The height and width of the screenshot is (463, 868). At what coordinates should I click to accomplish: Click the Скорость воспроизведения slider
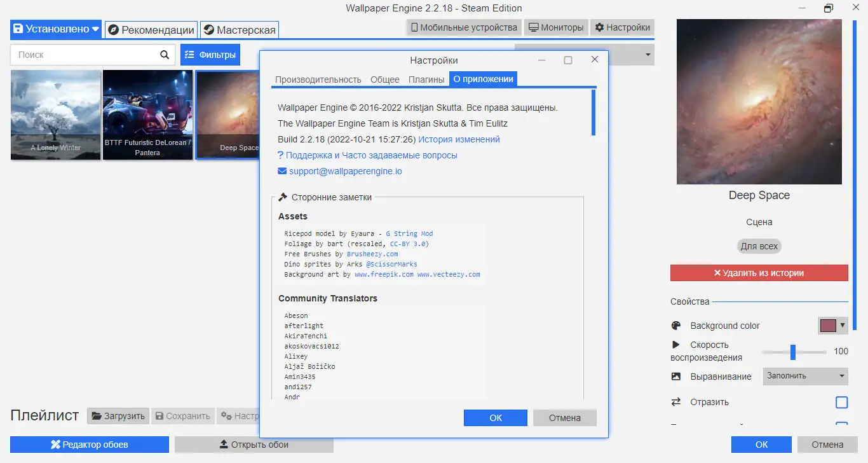(x=794, y=352)
